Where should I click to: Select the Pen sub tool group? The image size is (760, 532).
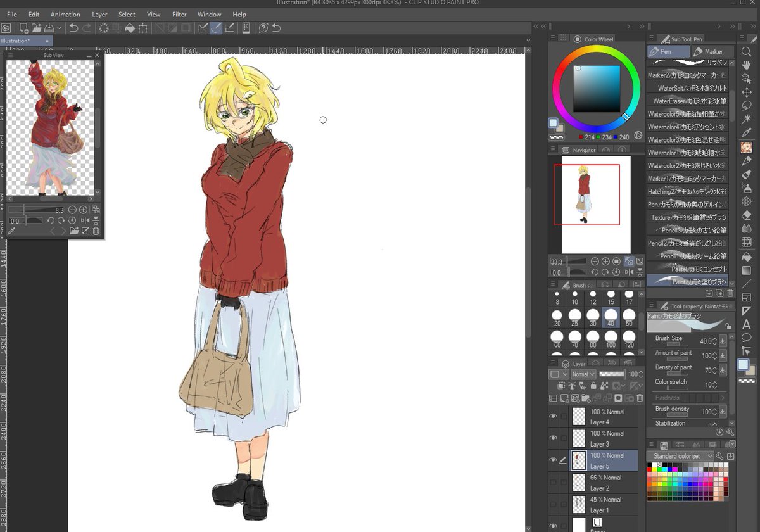669,51
